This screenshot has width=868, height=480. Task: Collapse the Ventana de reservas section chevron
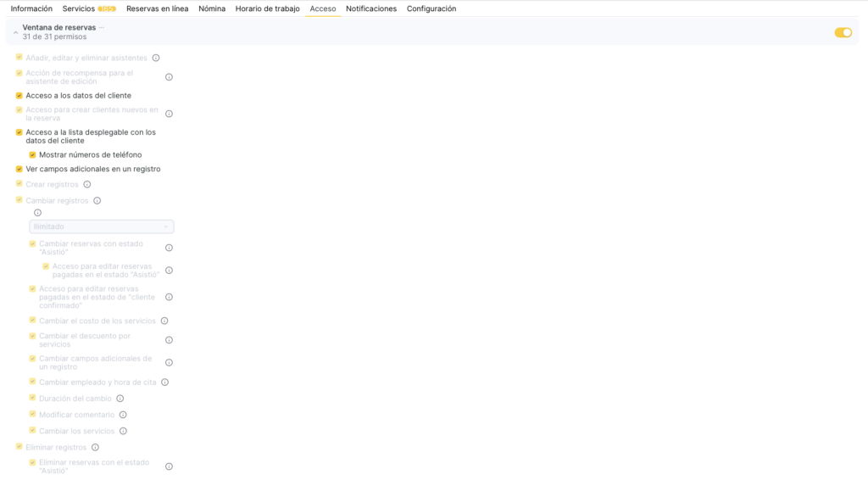point(15,32)
